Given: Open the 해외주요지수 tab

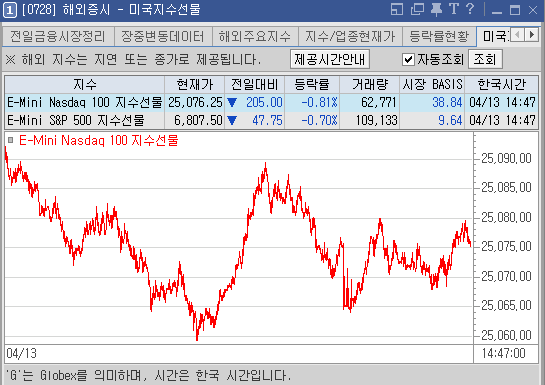Looking at the screenshot, I should [x=255, y=36].
